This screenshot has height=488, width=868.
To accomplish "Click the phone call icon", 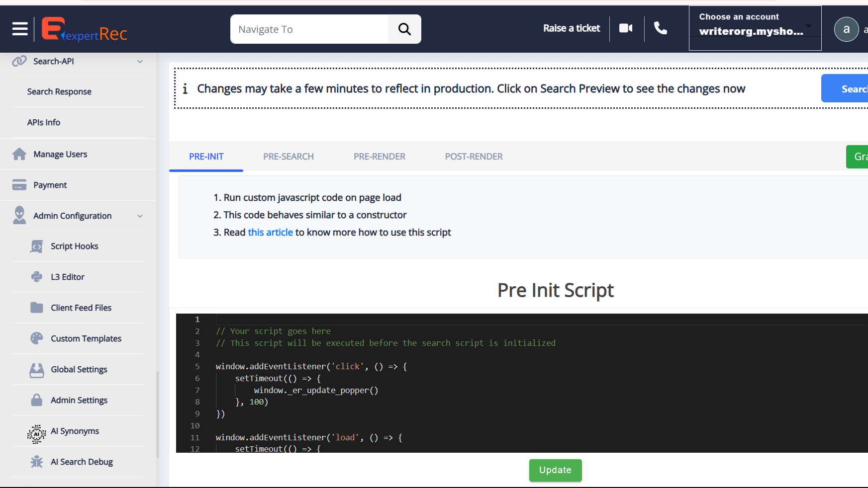I will [x=660, y=28].
